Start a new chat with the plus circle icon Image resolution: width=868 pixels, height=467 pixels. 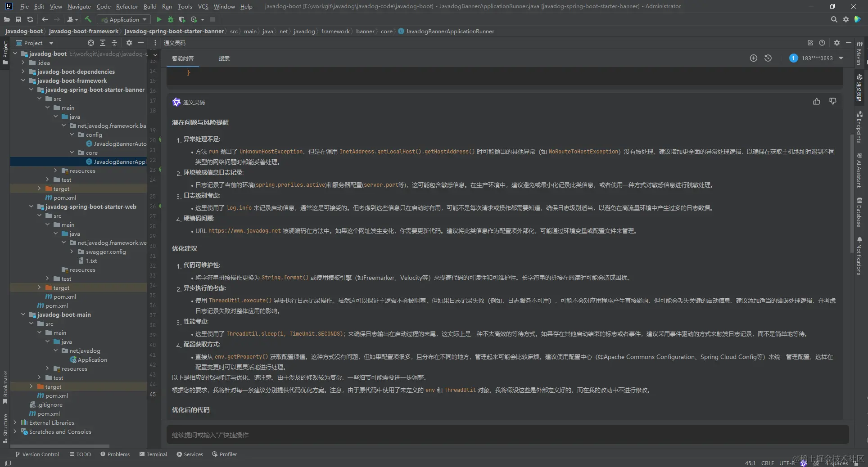pos(754,58)
